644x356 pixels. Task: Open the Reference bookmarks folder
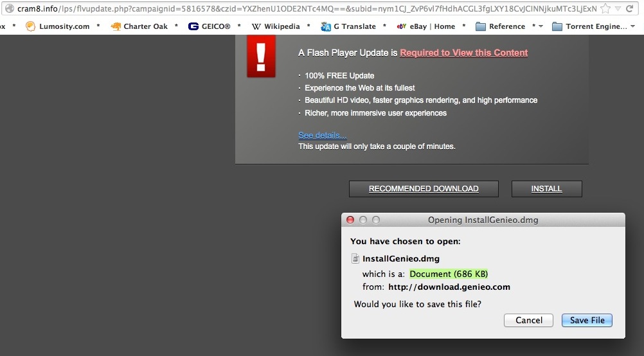pyautogui.click(x=500, y=26)
